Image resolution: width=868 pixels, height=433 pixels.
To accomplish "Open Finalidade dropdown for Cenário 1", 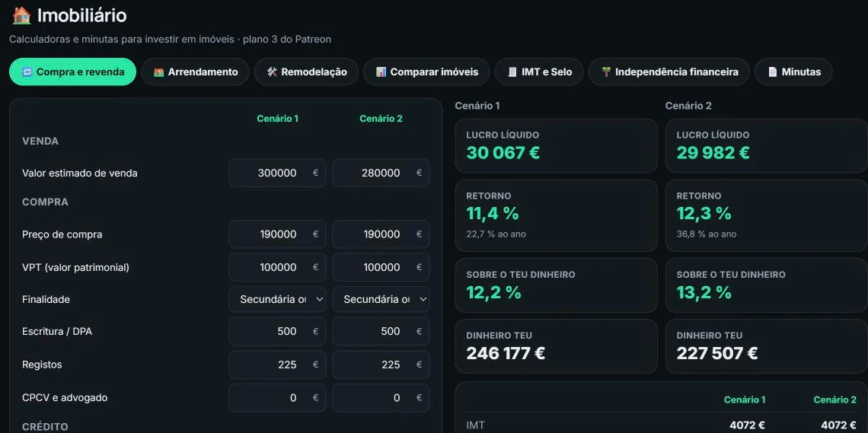I will (277, 299).
